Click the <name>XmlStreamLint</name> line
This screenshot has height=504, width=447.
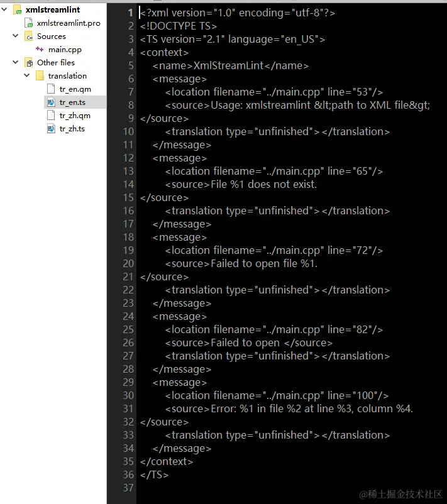[231, 65]
